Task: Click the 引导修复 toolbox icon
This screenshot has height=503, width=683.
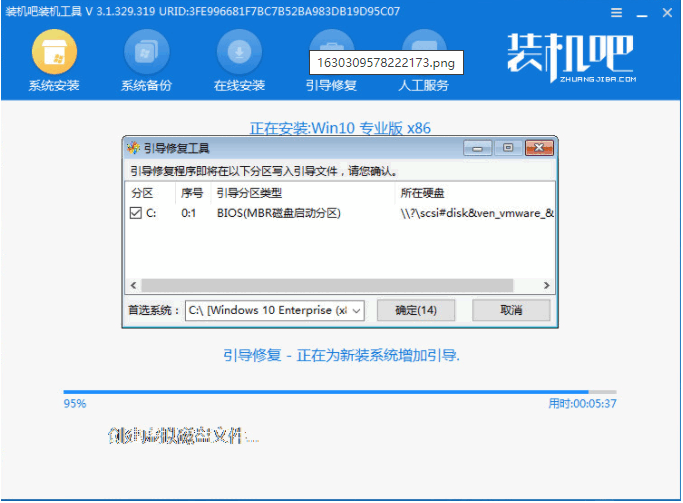Action: [x=331, y=40]
